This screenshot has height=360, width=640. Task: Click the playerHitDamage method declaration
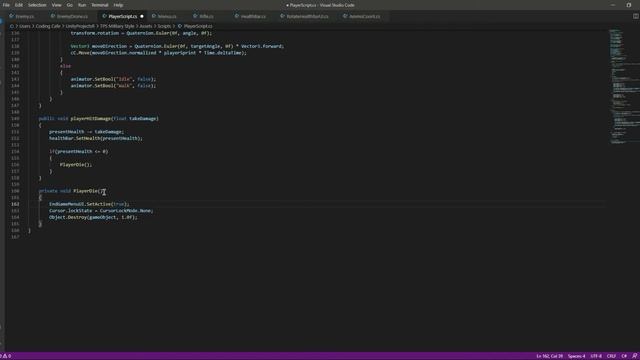(99, 119)
